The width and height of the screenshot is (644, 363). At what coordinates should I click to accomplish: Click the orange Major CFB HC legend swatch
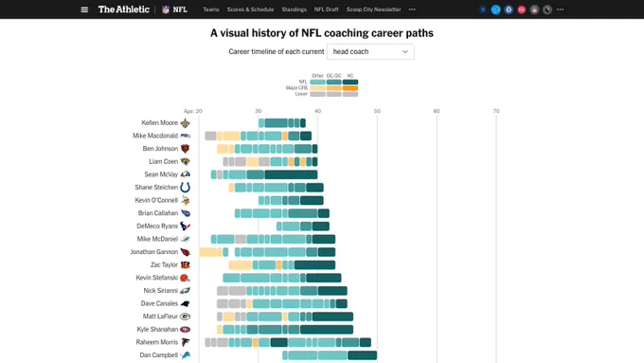click(350, 88)
